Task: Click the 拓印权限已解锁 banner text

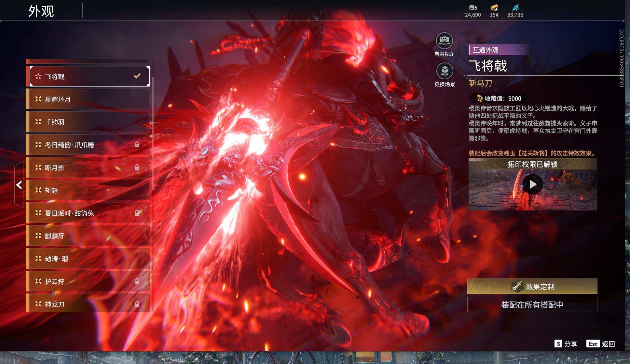Action: coord(532,164)
